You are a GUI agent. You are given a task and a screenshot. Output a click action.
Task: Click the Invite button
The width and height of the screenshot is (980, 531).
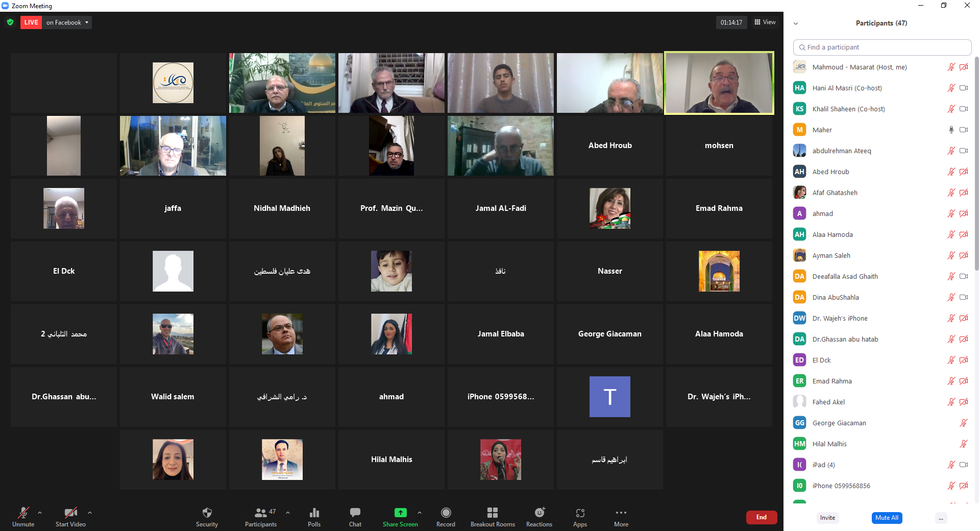pyautogui.click(x=827, y=518)
